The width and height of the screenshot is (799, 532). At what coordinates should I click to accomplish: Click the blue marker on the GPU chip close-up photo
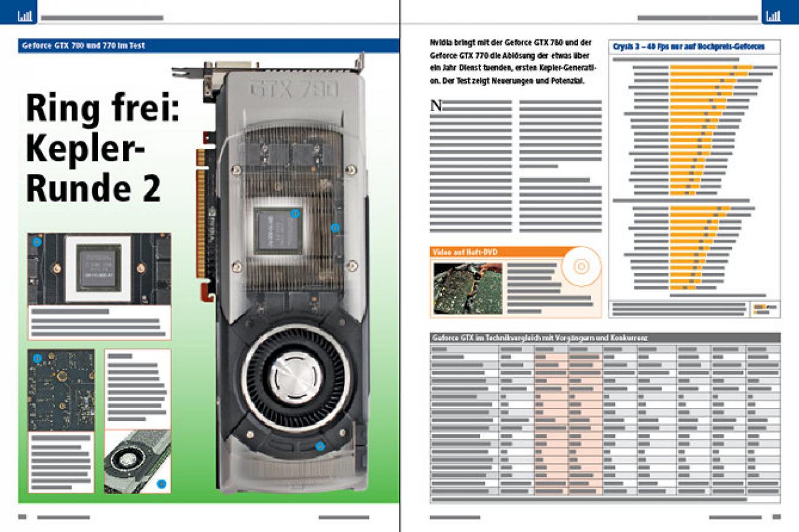coord(37,242)
